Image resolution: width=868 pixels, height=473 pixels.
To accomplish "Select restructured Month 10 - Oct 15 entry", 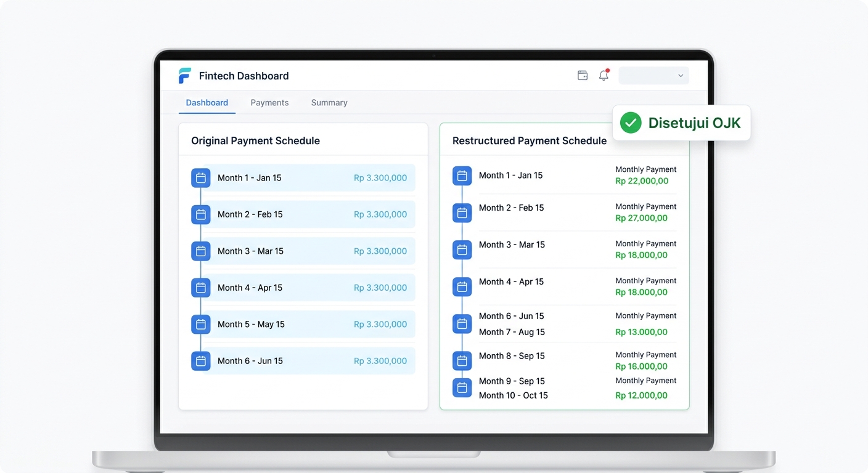I will [514, 395].
